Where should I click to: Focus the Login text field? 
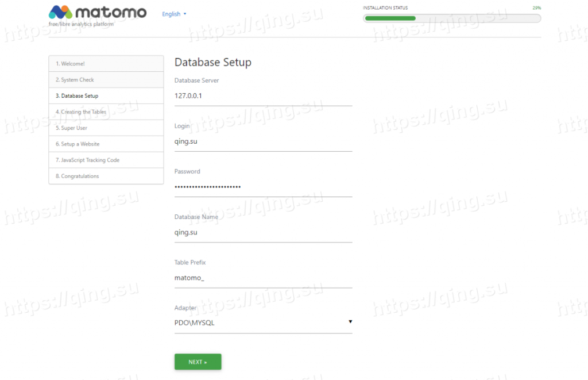tap(263, 141)
